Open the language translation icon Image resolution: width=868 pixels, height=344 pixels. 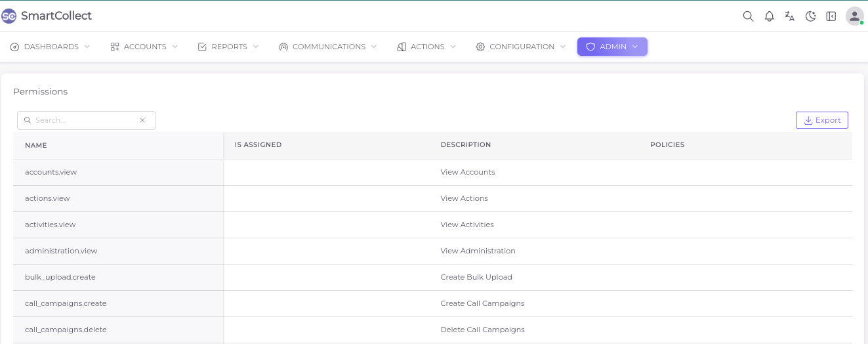pyautogui.click(x=790, y=16)
